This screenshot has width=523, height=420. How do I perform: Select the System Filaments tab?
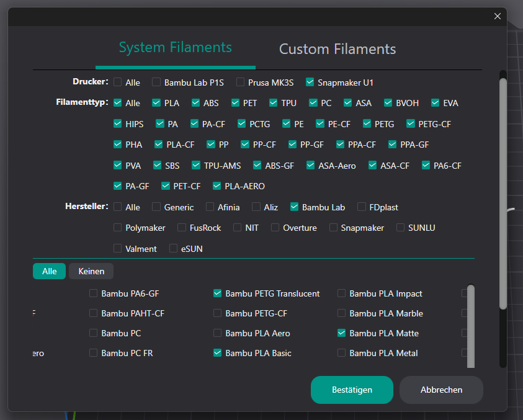tap(175, 47)
